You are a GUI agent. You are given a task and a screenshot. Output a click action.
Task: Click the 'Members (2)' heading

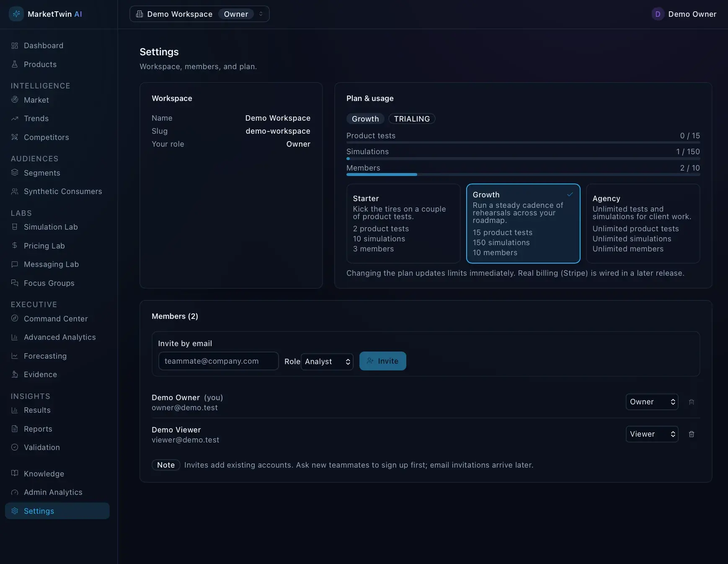tap(175, 316)
